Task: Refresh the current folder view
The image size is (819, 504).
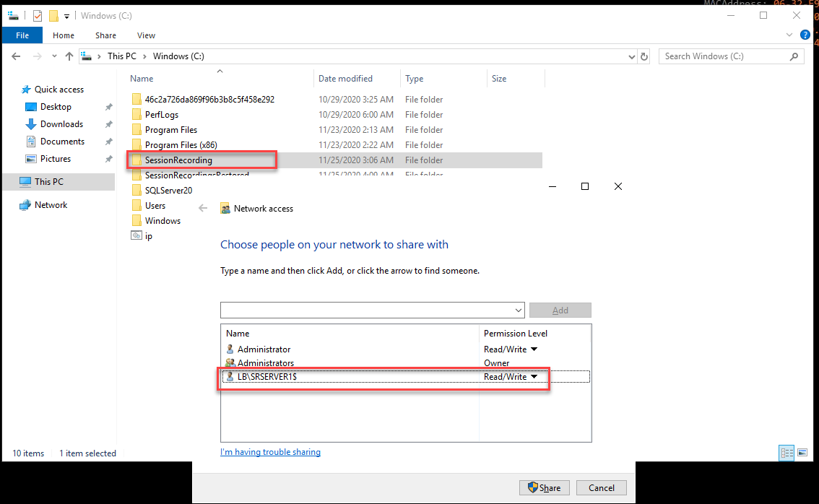Action: point(643,56)
